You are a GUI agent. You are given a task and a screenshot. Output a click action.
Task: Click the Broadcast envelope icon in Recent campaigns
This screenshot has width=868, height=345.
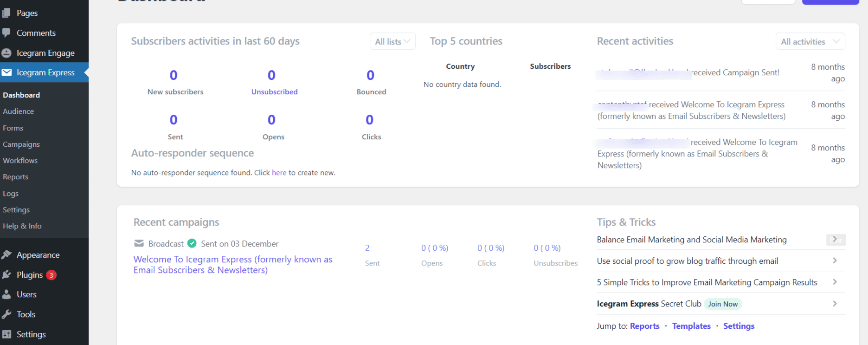pyautogui.click(x=139, y=243)
